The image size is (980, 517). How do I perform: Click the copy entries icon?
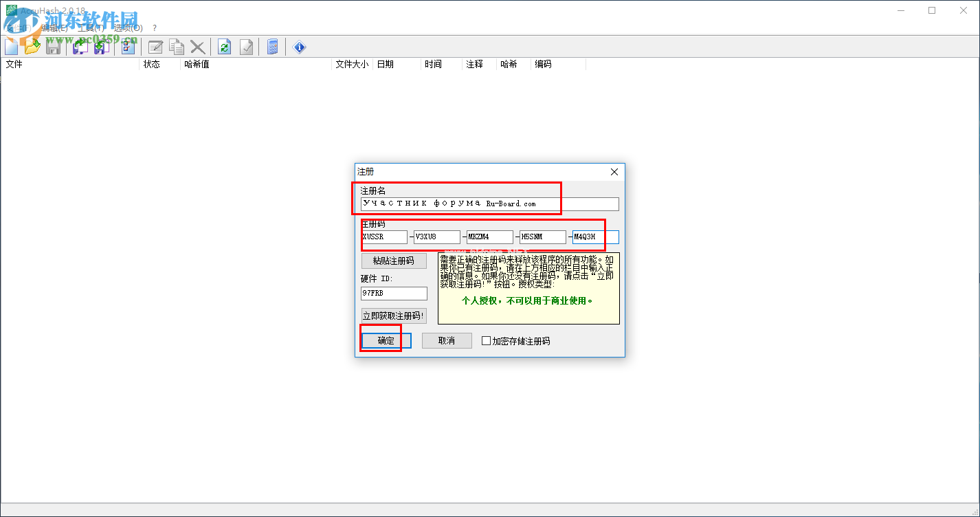click(x=177, y=47)
